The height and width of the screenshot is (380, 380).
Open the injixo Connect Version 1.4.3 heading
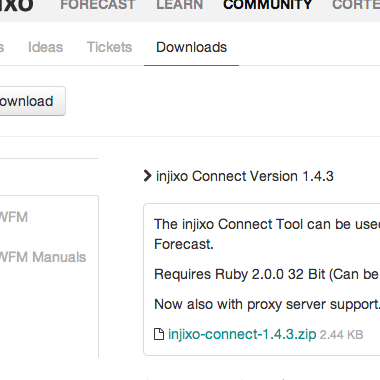click(x=245, y=176)
